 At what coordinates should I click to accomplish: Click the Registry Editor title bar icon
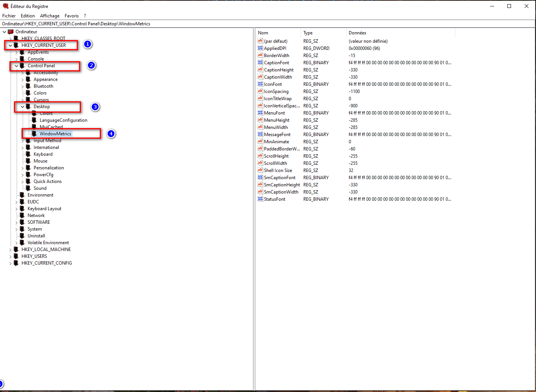[x=5, y=6]
